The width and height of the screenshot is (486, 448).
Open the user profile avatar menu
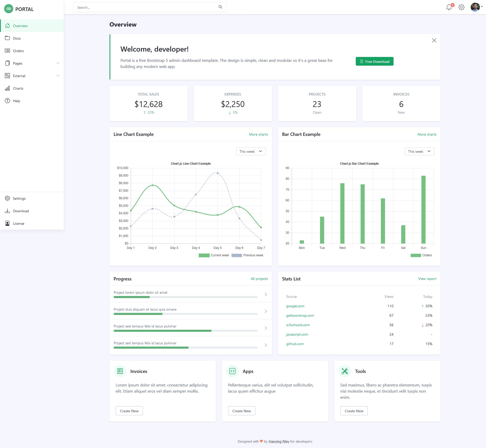tap(475, 7)
